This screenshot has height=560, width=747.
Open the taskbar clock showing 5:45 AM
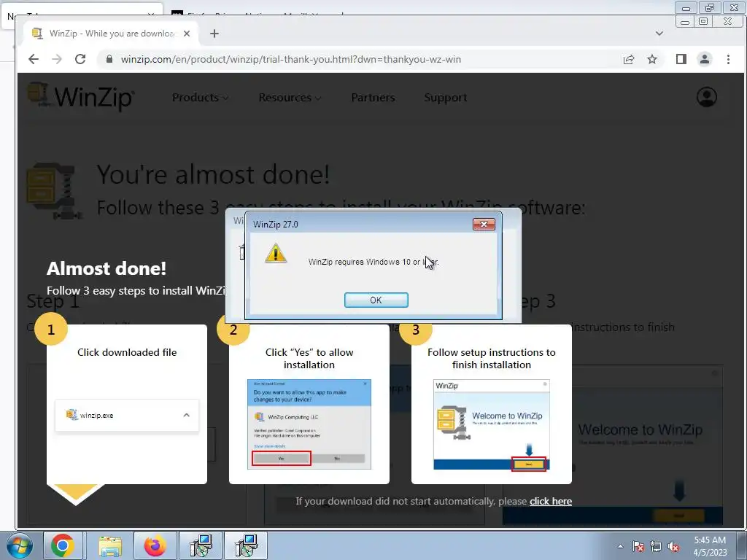[x=710, y=546]
